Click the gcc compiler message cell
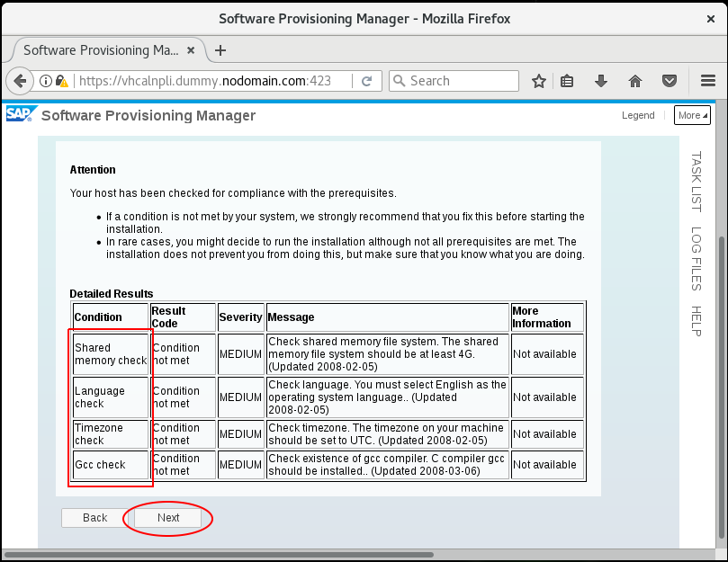This screenshot has width=728, height=562. point(388,465)
